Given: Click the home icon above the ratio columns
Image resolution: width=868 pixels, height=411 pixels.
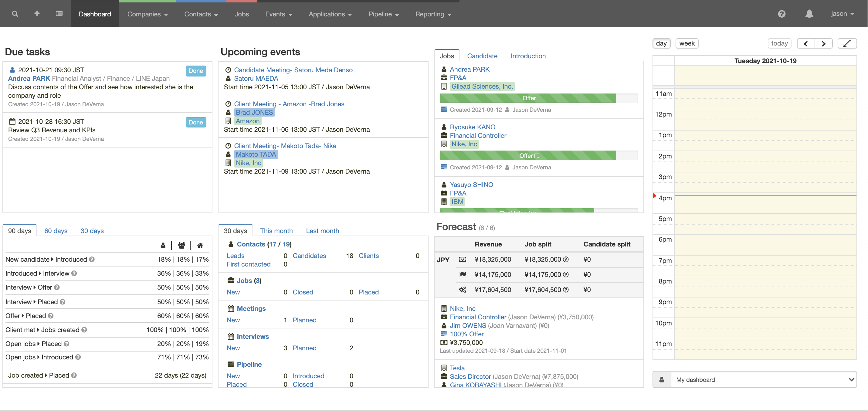Looking at the screenshot, I should (x=201, y=245).
